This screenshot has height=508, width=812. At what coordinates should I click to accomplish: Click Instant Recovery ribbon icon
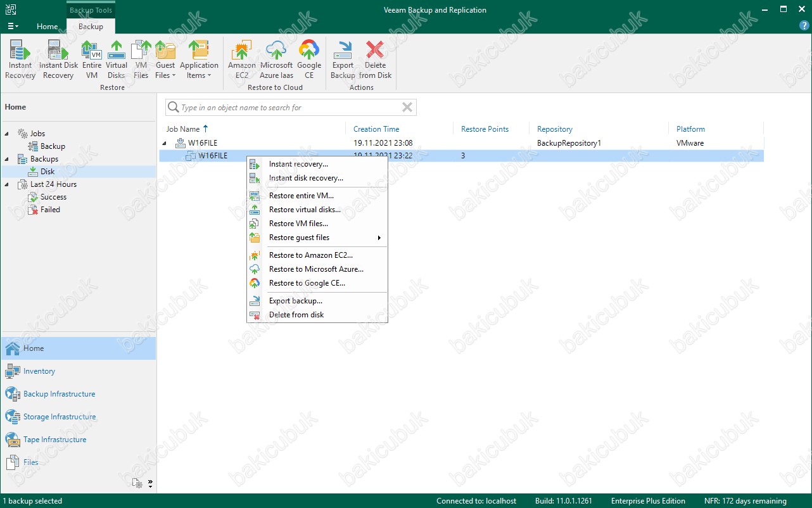pyautogui.click(x=20, y=60)
